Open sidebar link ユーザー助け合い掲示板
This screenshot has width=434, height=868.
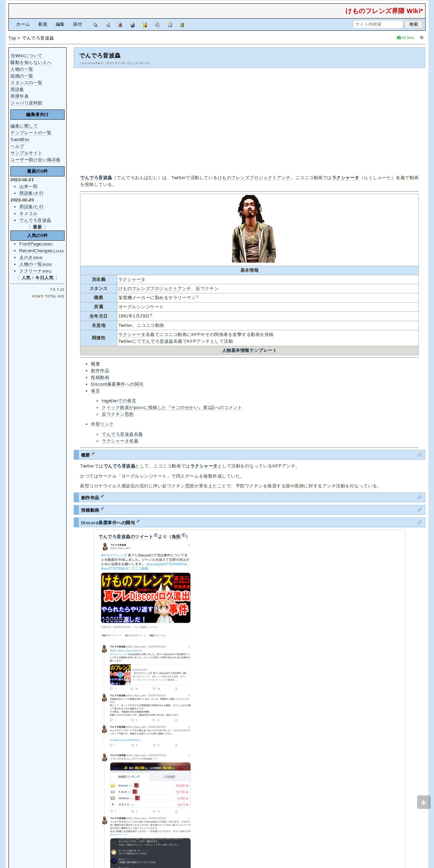tap(35, 160)
